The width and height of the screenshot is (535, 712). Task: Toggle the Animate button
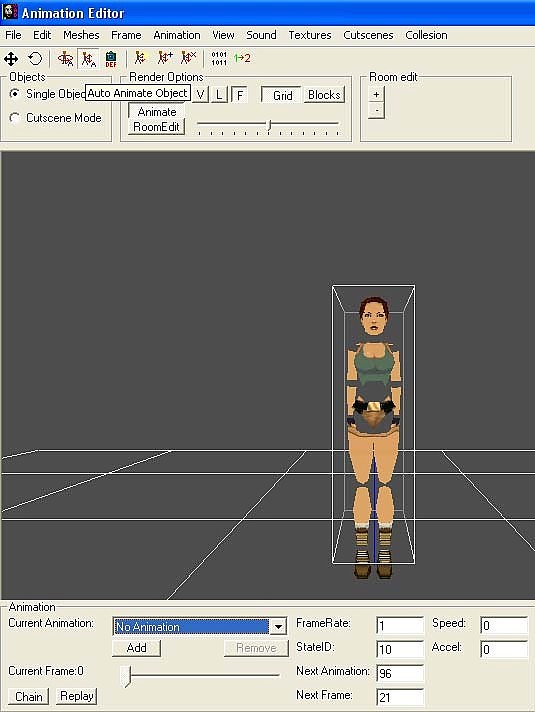pos(157,111)
